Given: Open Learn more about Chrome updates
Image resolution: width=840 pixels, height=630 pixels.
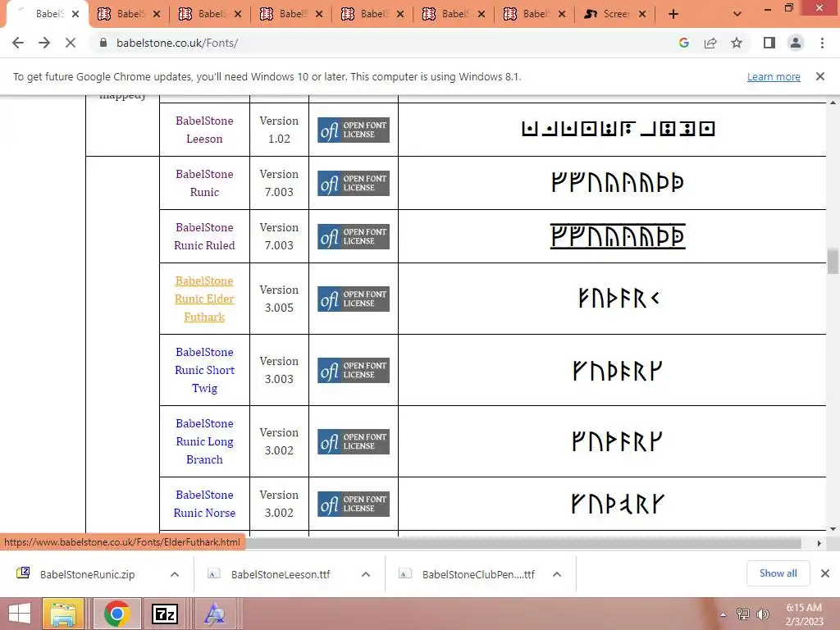Looking at the screenshot, I should [x=774, y=76].
